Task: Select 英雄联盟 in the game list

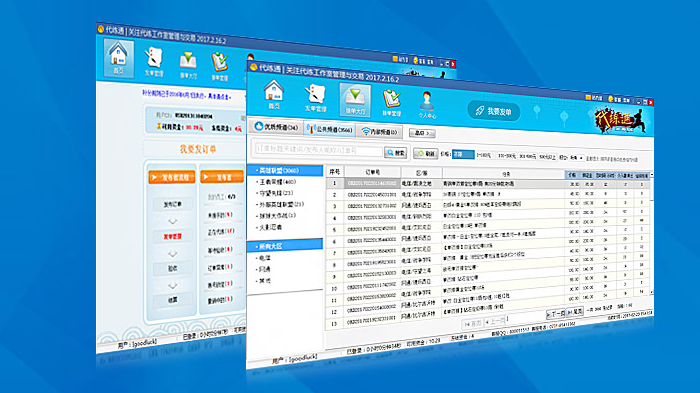Action: 285,170
